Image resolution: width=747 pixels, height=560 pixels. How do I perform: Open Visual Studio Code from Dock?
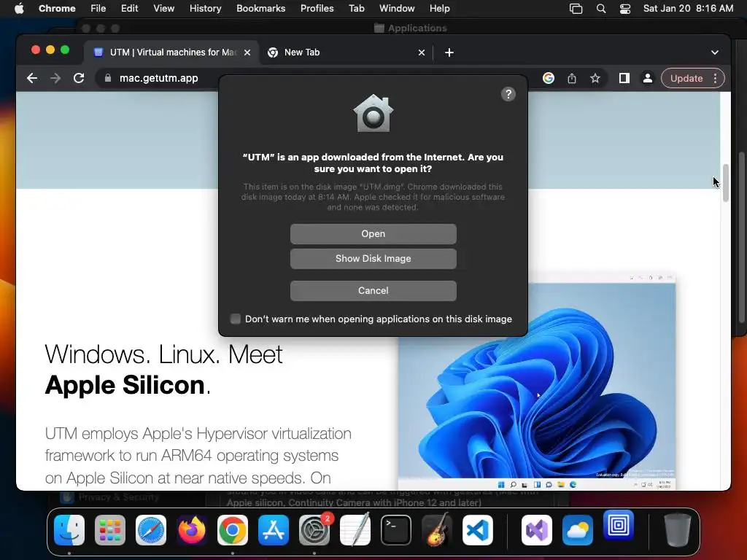pos(478,529)
